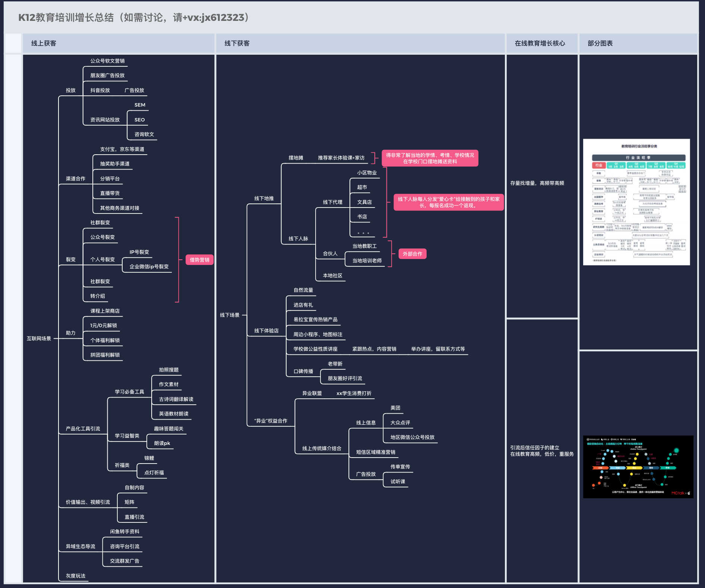Select the 部分图表 column header
This screenshot has width=705, height=588.
point(600,43)
